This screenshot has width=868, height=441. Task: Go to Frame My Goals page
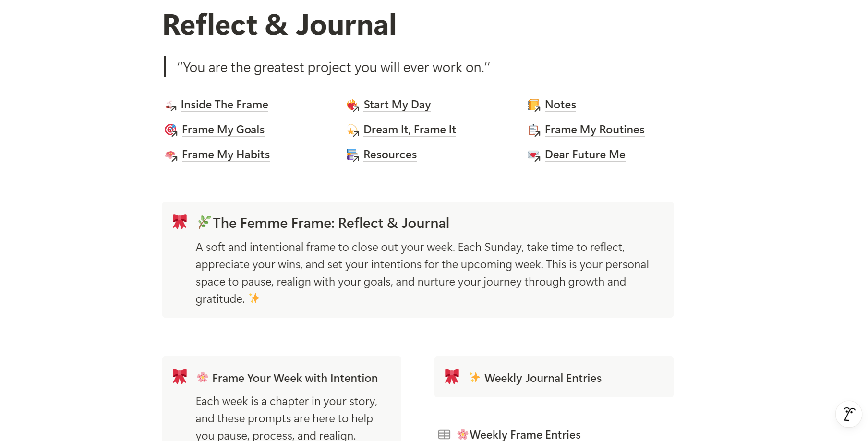(223, 130)
